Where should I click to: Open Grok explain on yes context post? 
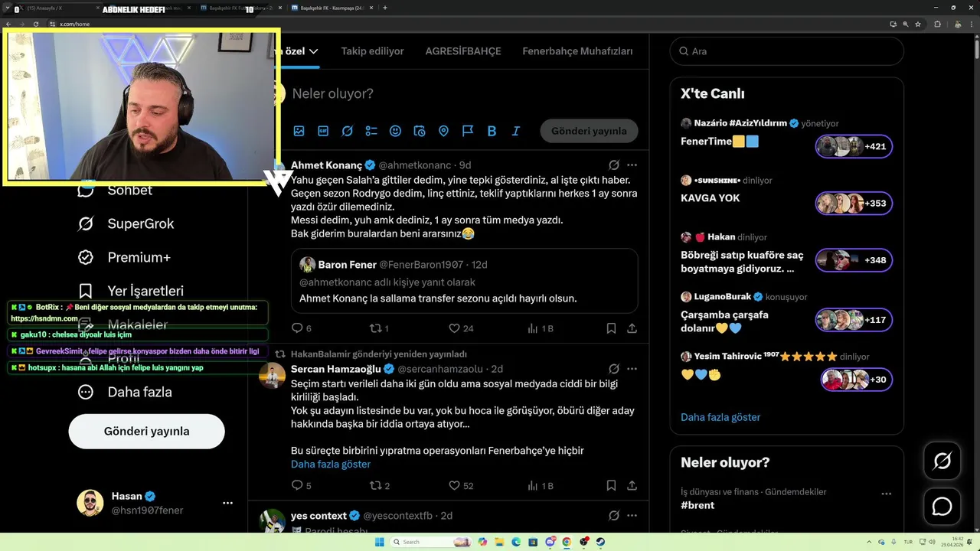pos(614,516)
